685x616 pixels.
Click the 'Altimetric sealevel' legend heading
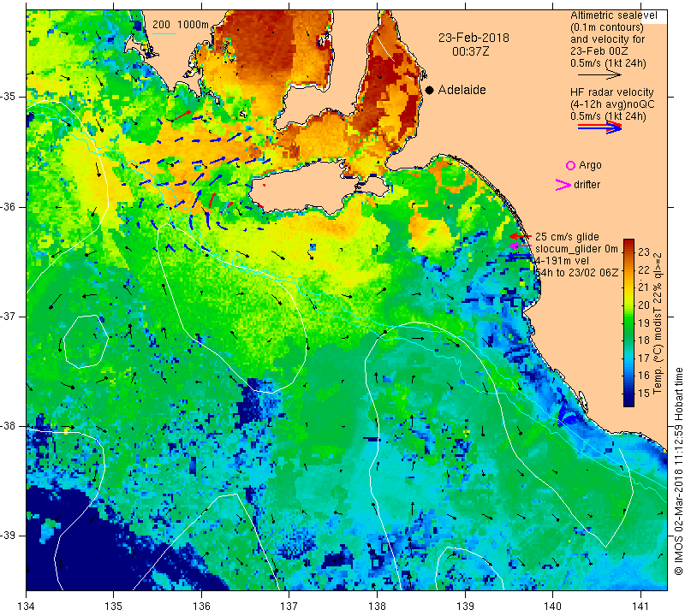click(613, 15)
